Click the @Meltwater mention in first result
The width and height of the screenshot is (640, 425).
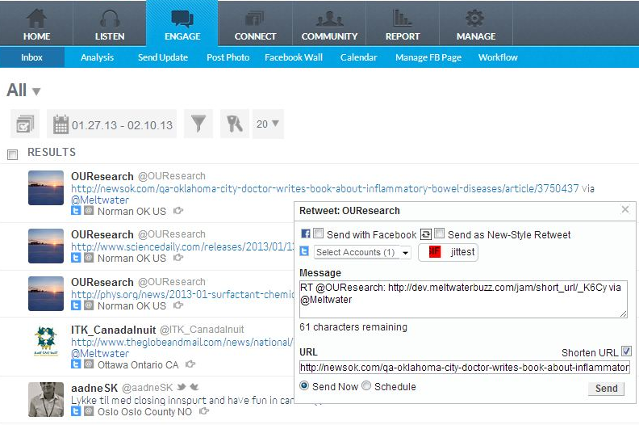tap(100, 200)
